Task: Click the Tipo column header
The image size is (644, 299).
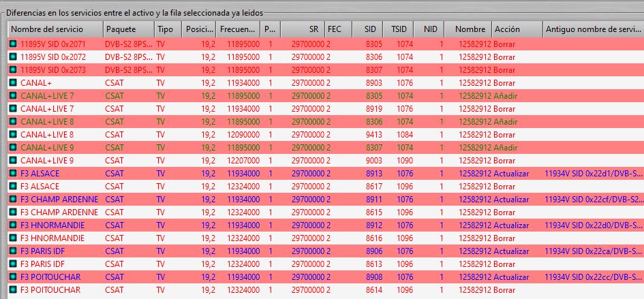Action: (168, 29)
